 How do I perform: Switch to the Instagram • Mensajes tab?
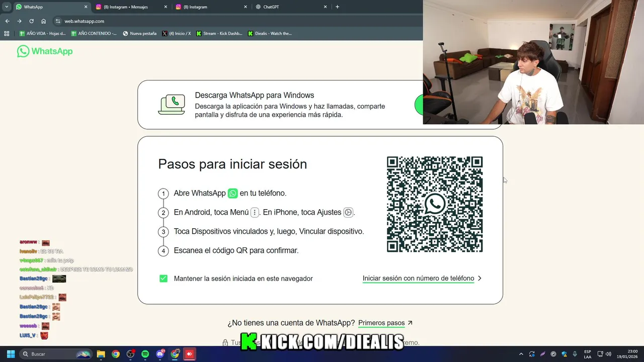click(132, 7)
